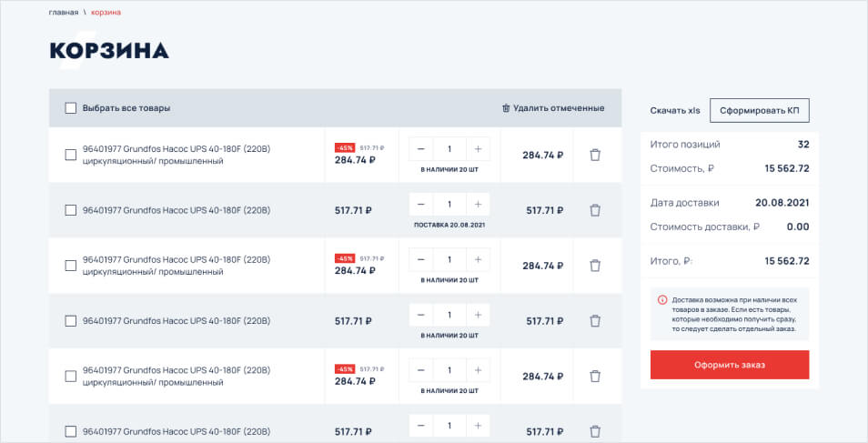This screenshot has height=443, width=868.
Task: Select checkbox of second product row
Action: tap(71, 210)
